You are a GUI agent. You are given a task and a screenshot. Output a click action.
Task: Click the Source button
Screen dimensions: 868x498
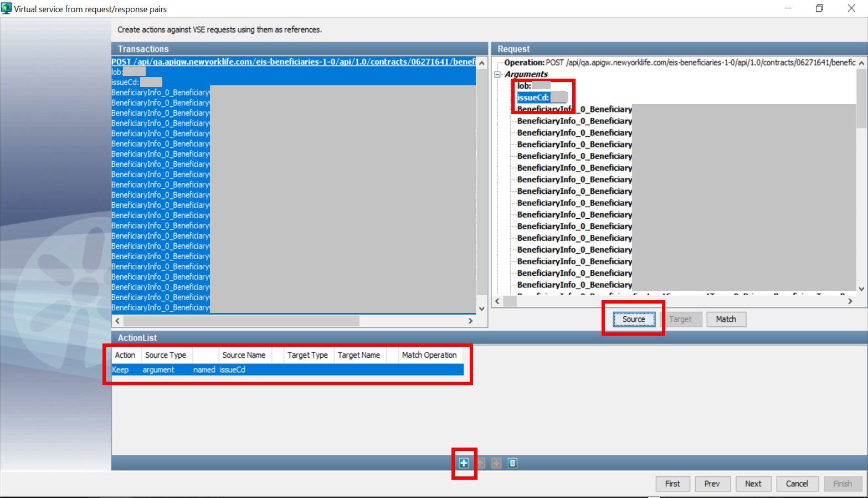(634, 319)
